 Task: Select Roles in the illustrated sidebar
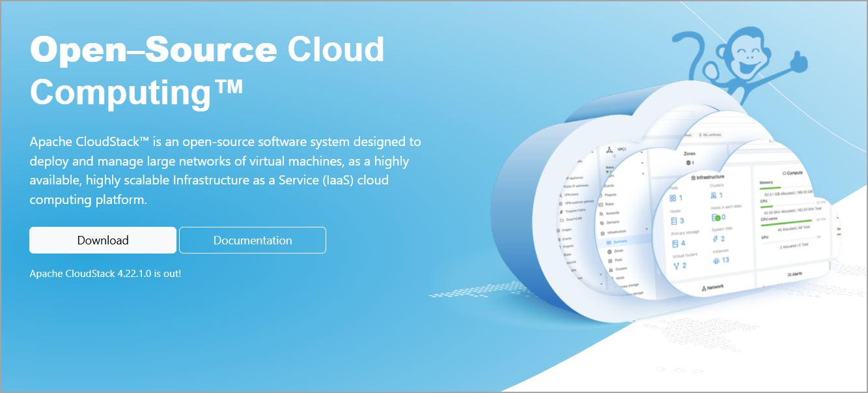click(606, 204)
